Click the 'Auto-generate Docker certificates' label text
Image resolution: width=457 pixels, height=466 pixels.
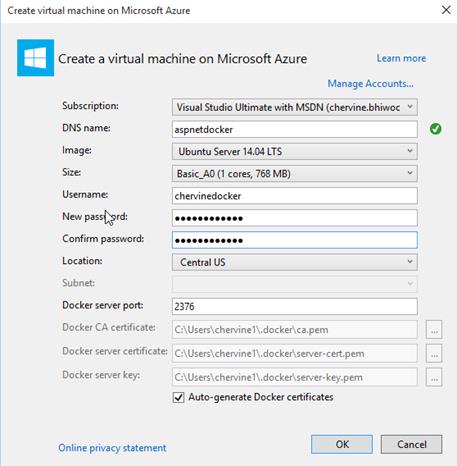[x=261, y=397]
